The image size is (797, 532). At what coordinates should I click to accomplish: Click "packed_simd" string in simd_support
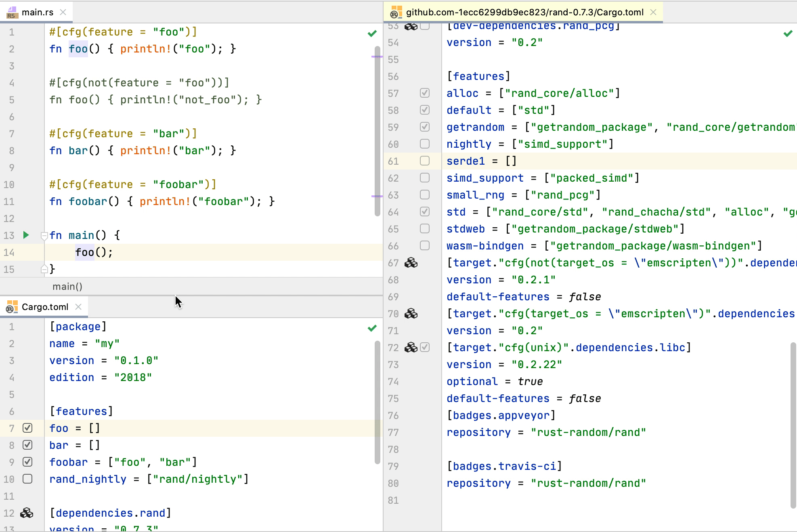pyautogui.click(x=591, y=178)
